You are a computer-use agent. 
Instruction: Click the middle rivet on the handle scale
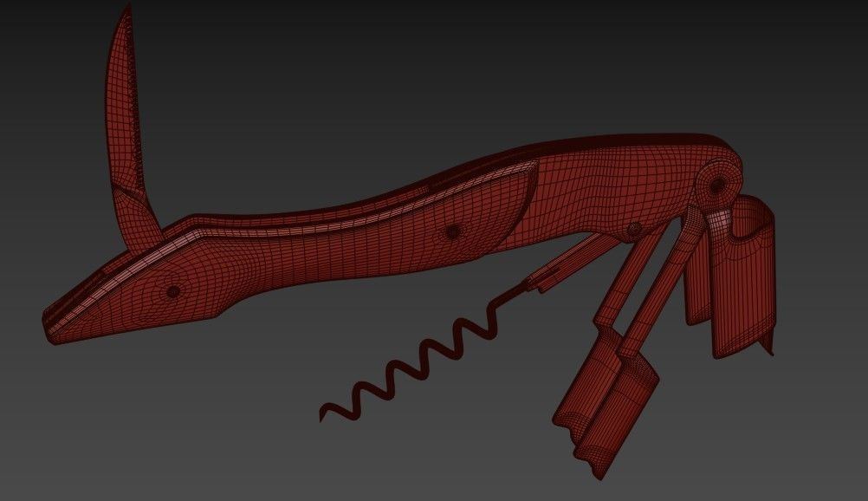[452, 231]
